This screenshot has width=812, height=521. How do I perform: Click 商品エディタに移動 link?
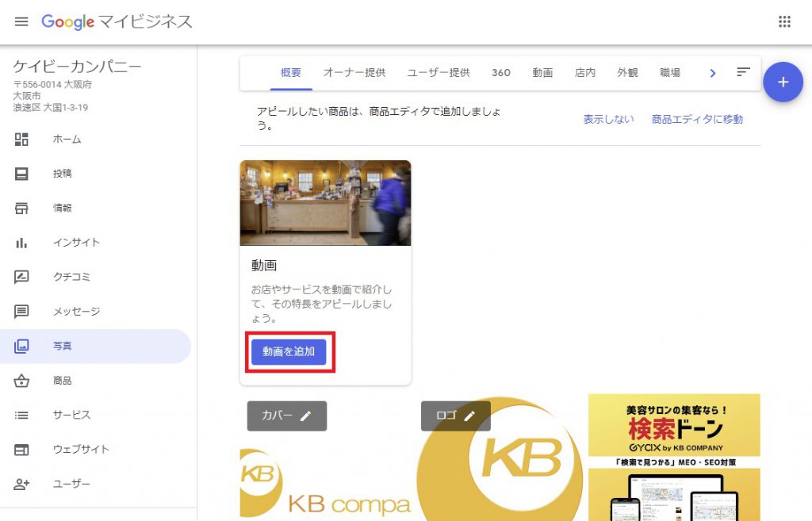pyautogui.click(x=697, y=119)
